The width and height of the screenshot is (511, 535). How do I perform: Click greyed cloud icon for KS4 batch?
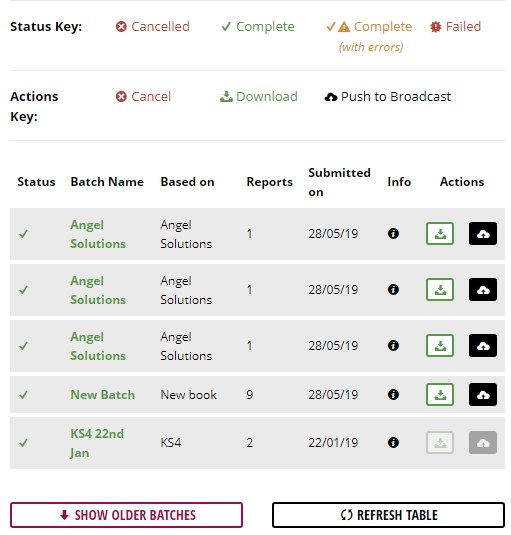click(483, 443)
